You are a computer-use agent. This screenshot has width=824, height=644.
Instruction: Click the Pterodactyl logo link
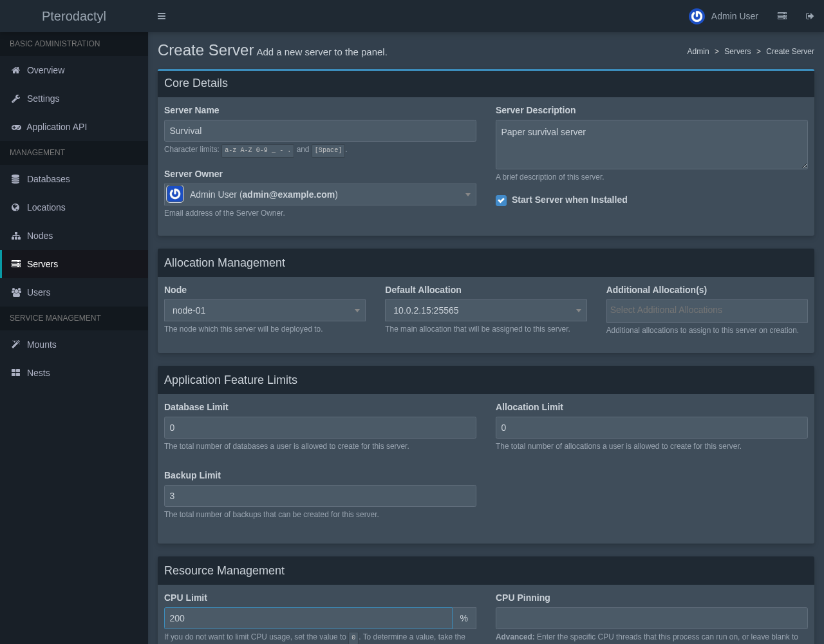pos(74,16)
